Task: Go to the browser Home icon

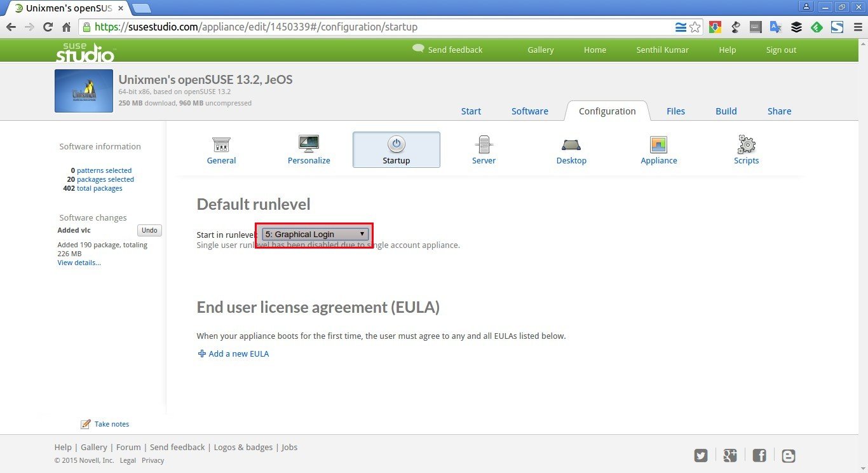Action: tap(66, 27)
